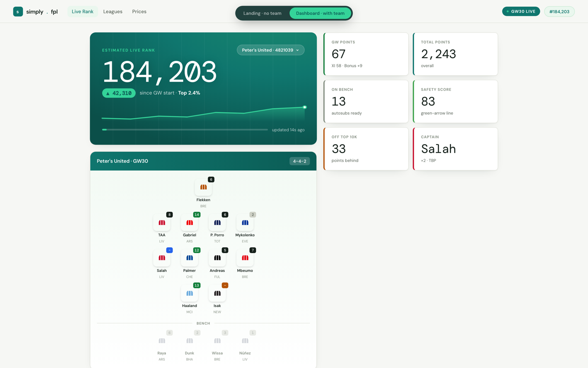Select Isak's shirt icon
The width and height of the screenshot is (588, 368).
tap(217, 293)
